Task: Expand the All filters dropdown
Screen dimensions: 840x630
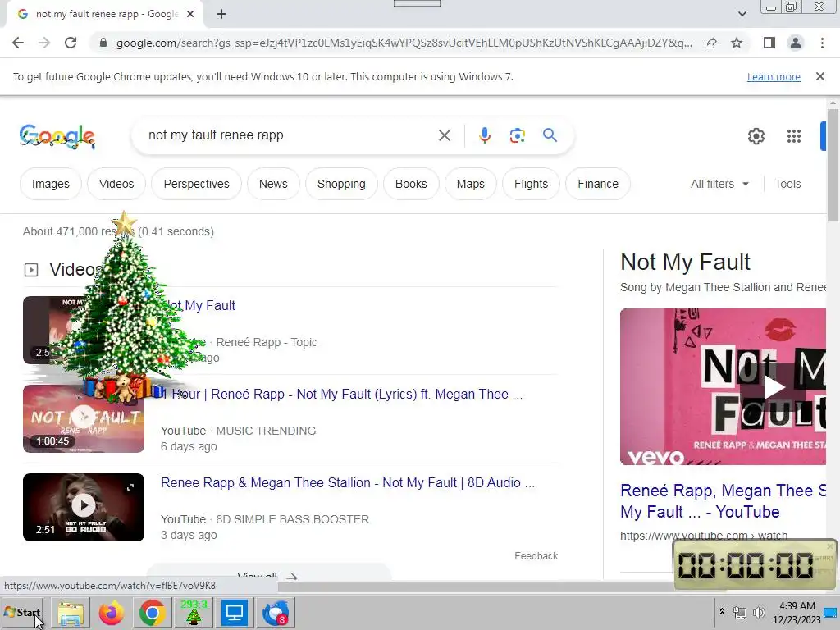Action: (719, 184)
